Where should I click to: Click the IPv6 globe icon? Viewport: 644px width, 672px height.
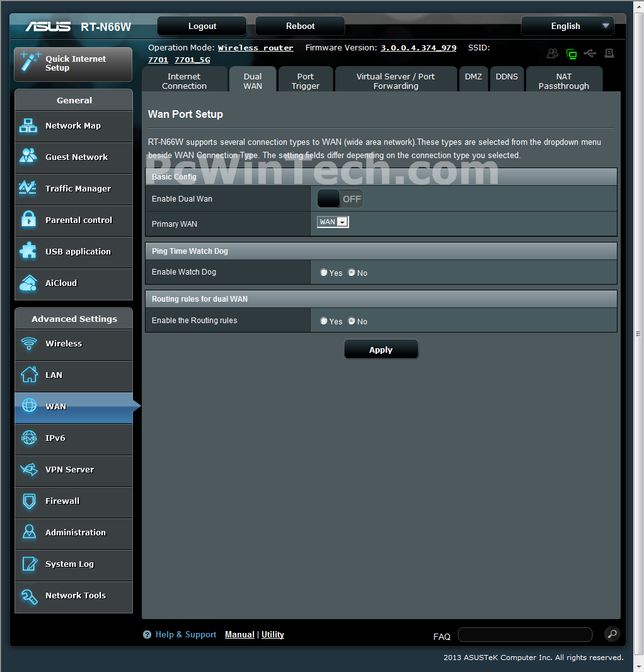[29, 438]
